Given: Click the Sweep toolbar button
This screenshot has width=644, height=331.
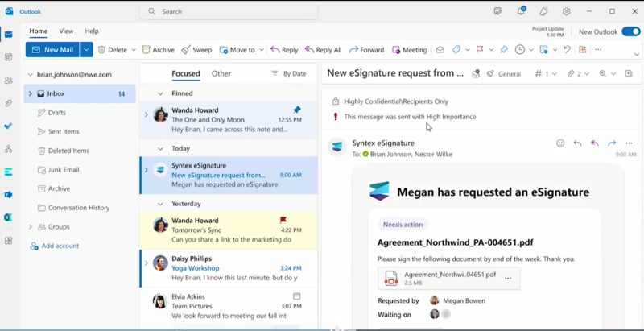Looking at the screenshot, I should (x=196, y=50).
